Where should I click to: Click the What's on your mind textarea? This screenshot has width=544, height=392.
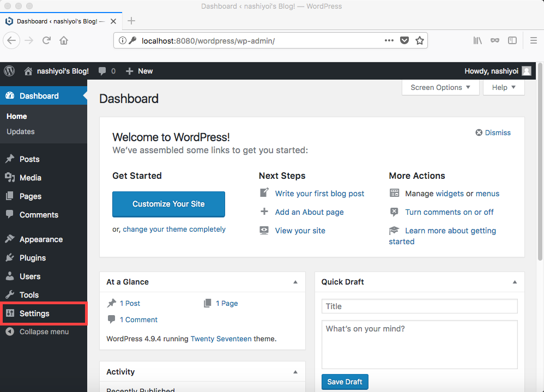click(420, 345)
